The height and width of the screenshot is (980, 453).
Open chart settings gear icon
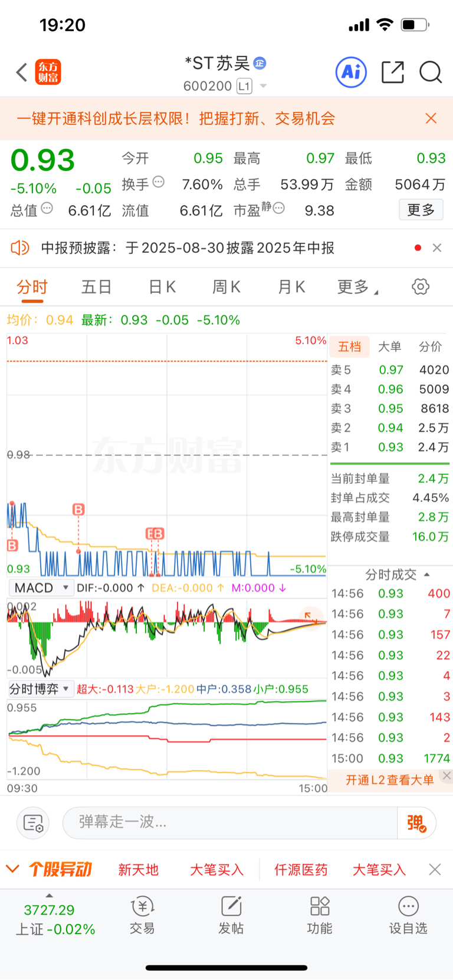pyautogui.click(x=420, y=287)
